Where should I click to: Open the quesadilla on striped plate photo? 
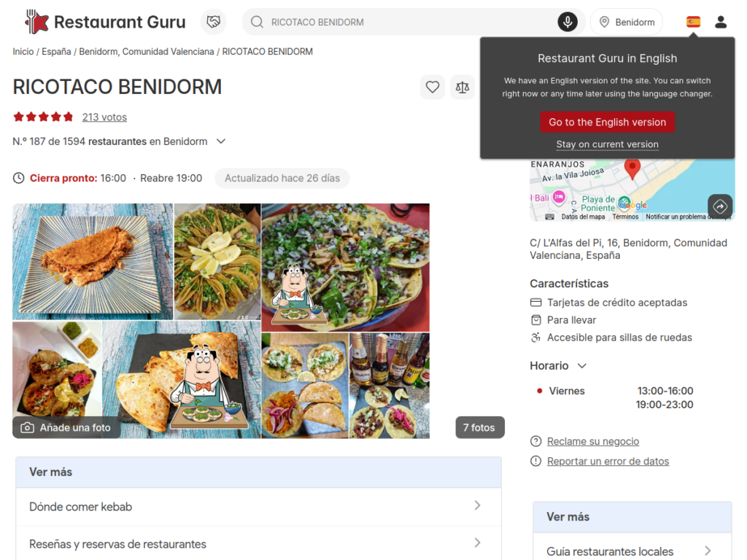tap(93, 262)
